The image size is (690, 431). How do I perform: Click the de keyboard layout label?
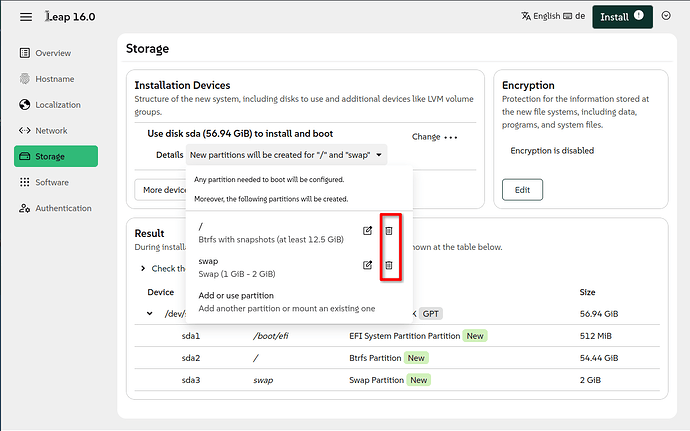(580, 16)
